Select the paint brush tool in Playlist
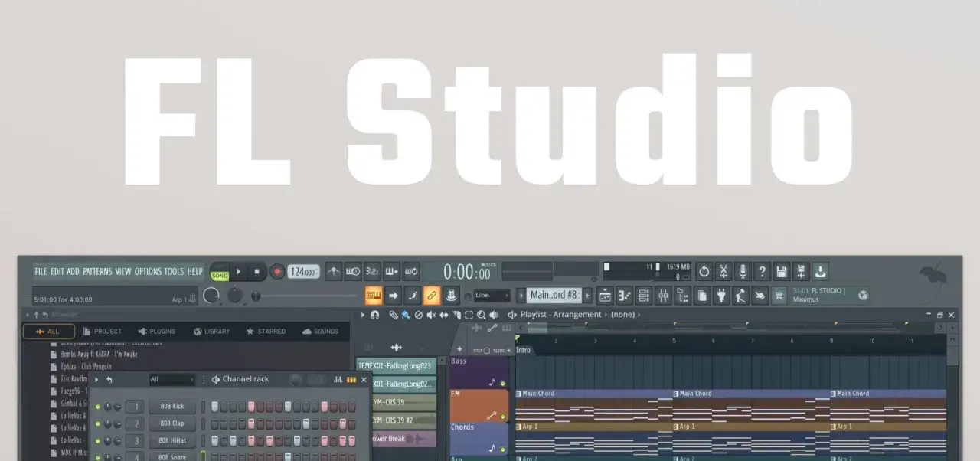 [406, 315]
